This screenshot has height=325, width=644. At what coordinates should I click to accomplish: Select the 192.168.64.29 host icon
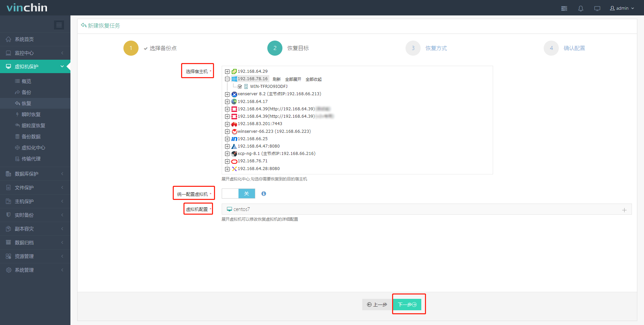(x=234, y=71)
